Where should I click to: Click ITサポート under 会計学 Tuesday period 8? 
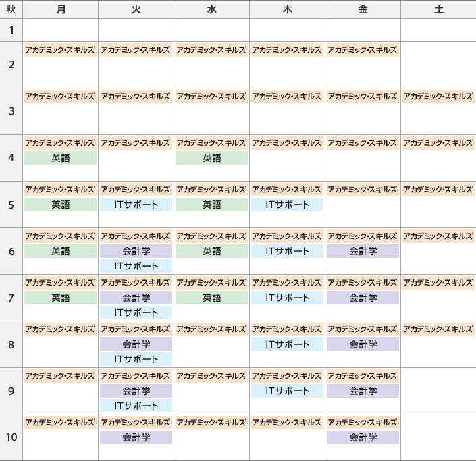pos(136,359)
